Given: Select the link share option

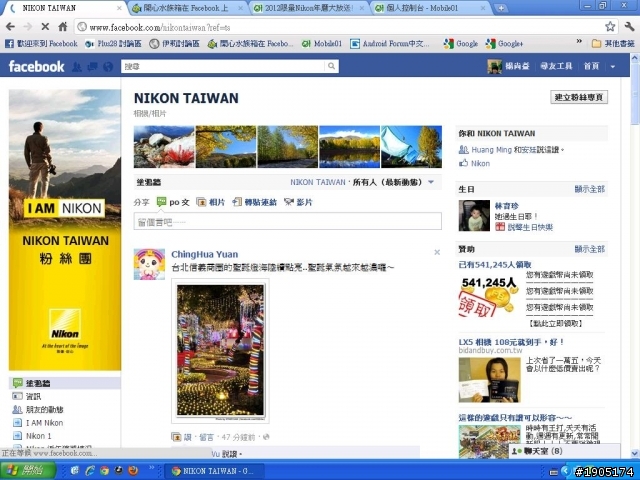Looking at the screenshot, I should (255, 202).
